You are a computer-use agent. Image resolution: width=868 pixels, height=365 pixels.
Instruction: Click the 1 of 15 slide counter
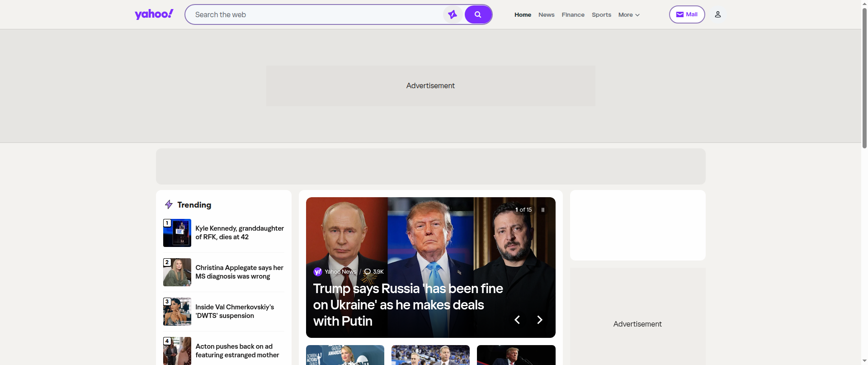click(524, 210)
